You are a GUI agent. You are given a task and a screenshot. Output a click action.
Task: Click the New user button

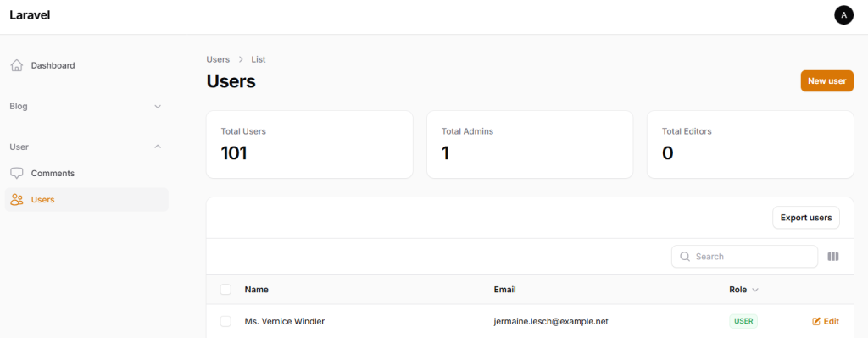pos(826,80)
